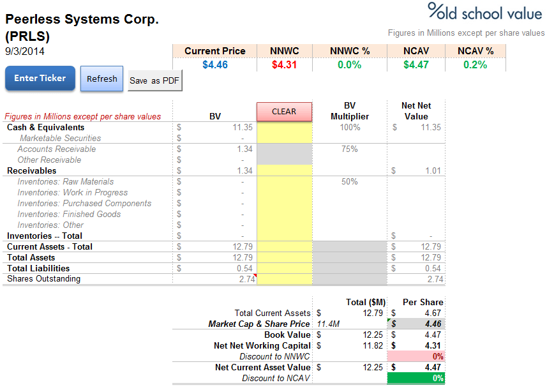Select the yellow override cell for Shares Outstanding
This screenshot has height=392, width=547.
coord(285,279)
